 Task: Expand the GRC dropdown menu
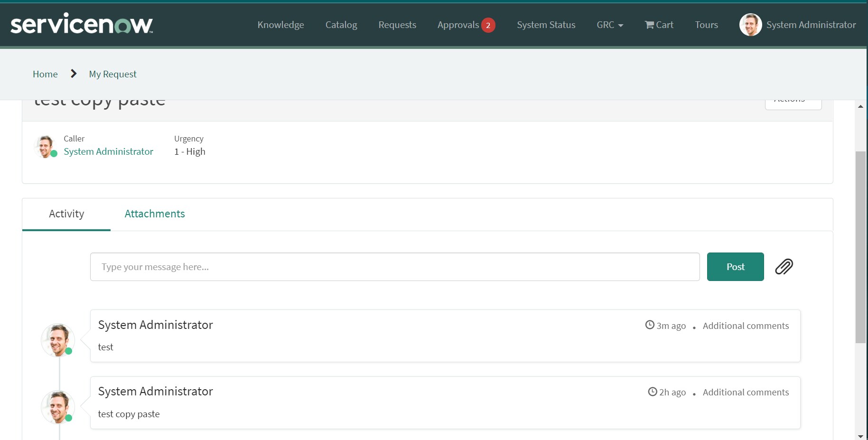click(610, 24)
